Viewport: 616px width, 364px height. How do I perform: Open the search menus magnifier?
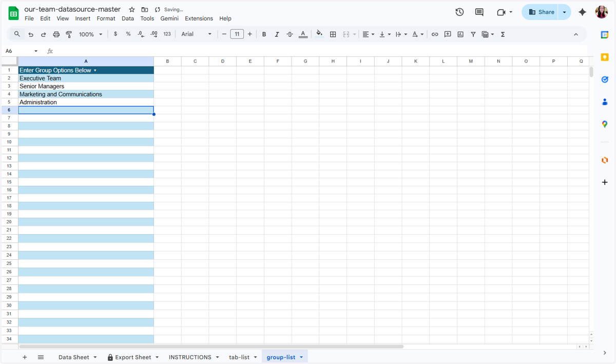click(x=17, y=34)
